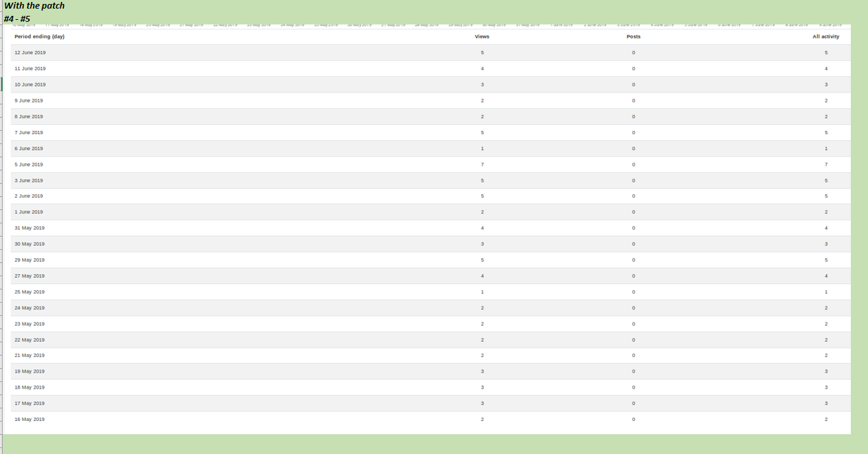Click the 'All activity' column header
The width and height of the screenshot is (868, 454).
click(x=826, y=36)
